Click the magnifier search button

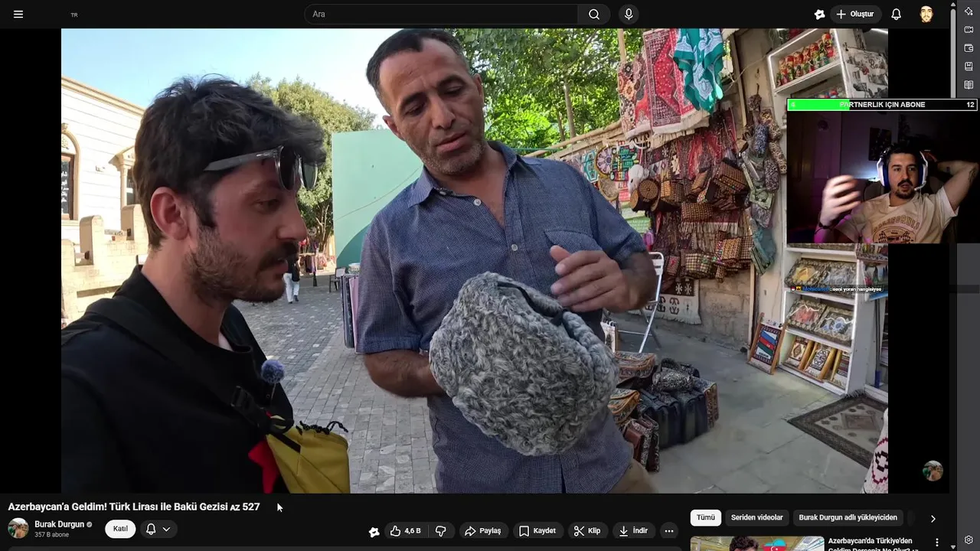pyautogui.click(x=594, y=14)
